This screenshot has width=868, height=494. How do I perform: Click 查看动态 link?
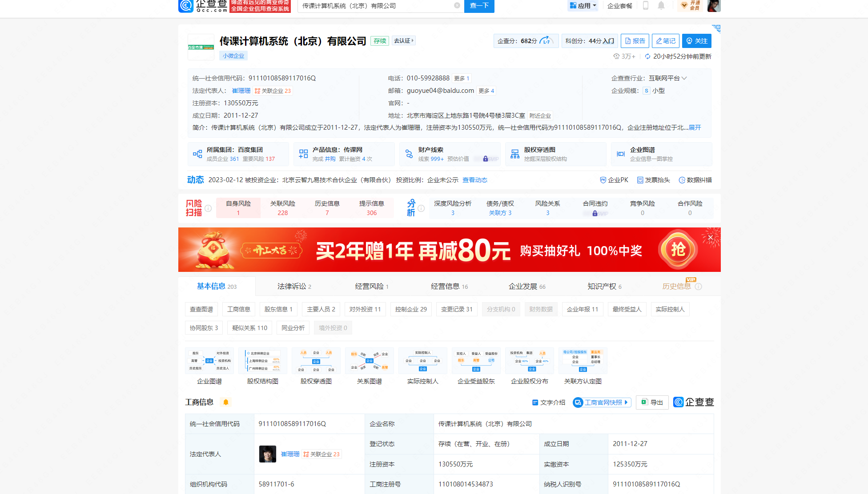pos(475,180)
